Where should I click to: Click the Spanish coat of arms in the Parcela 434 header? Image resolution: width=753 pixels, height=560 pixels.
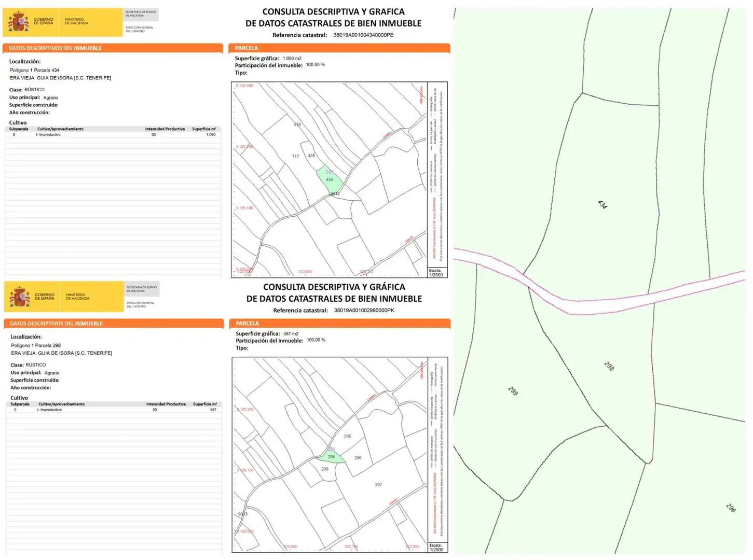(19, 22)
